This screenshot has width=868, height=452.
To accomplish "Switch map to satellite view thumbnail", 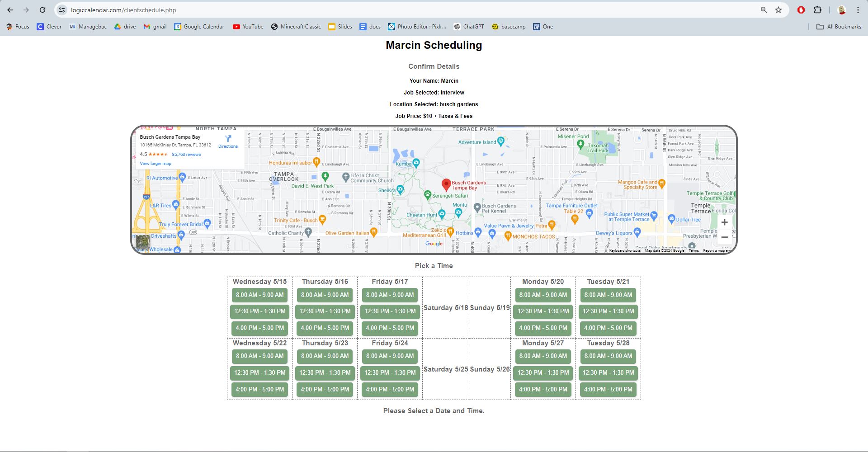I will point(143,242).
